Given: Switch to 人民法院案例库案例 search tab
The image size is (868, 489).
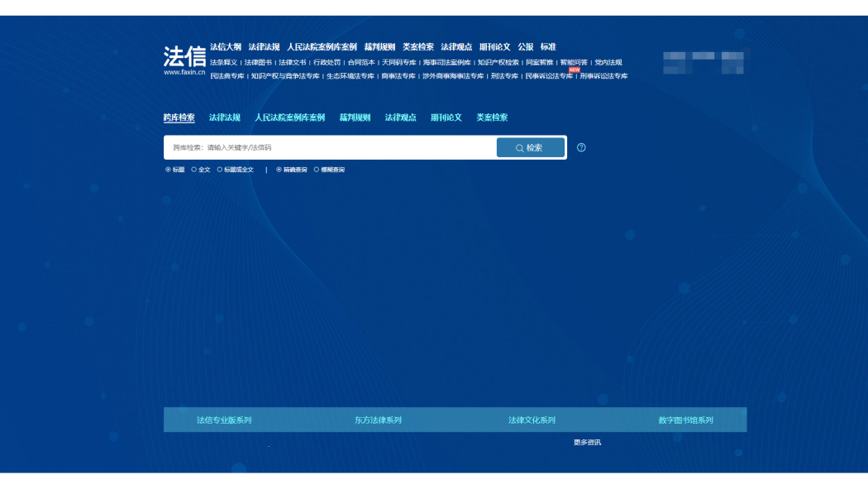Looking at the screenshot, I should click(289, 117).
